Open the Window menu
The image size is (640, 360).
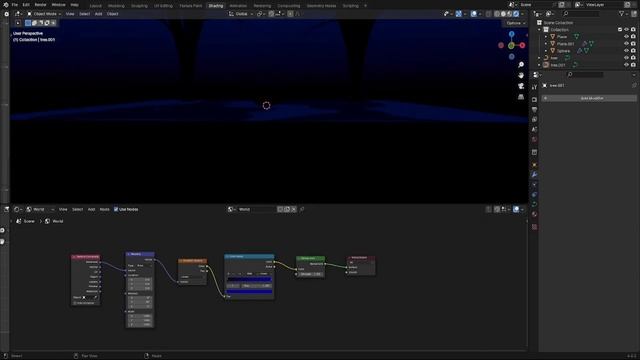coord(58,5)
